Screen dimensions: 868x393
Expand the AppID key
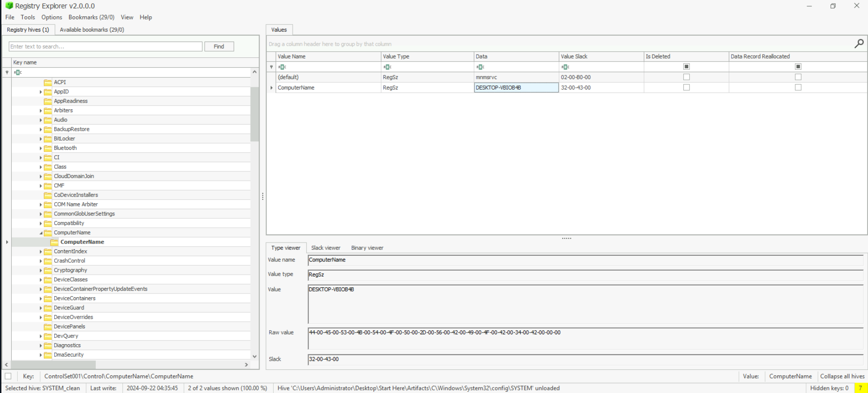(x=41, y=92)
